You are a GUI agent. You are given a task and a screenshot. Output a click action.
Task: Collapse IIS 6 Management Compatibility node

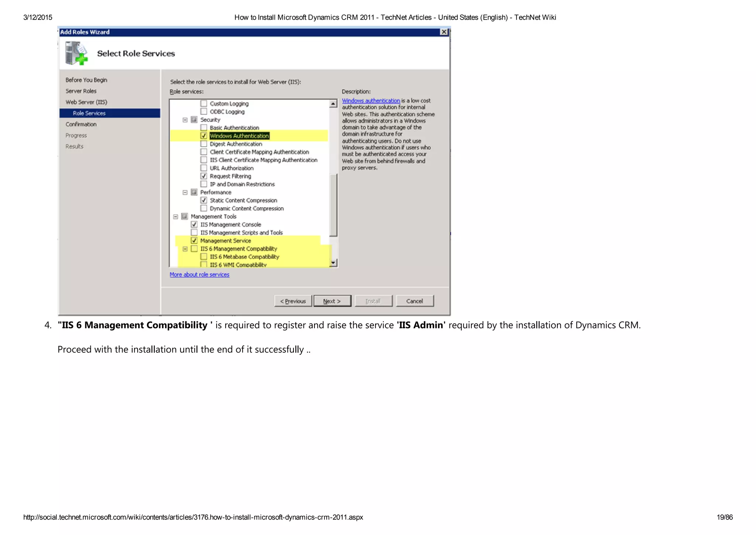click(185, 249)
